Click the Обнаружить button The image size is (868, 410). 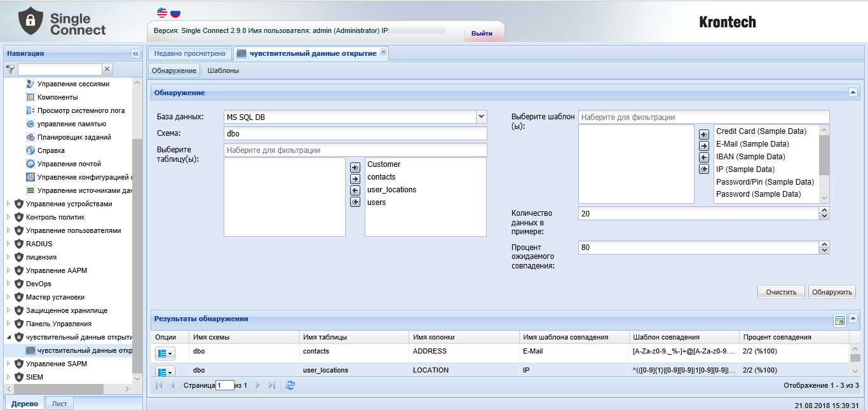pyautogui.click(x=832, y=292)
